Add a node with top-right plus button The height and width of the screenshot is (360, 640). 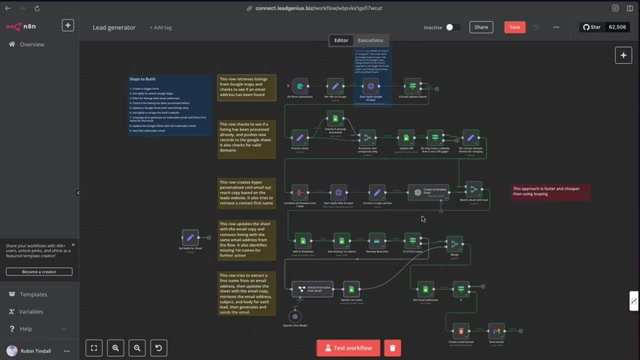tap(623, 55)
